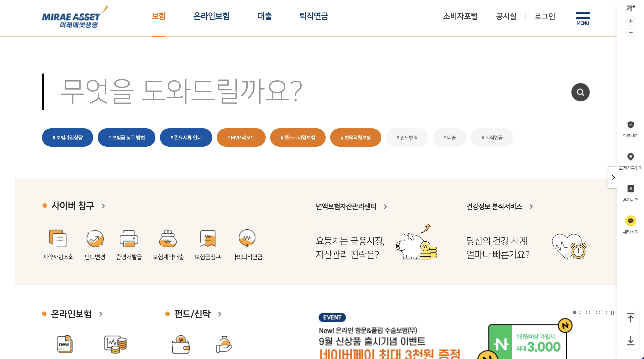Open the 계약사항조회 contract inquiry icon
644x359 pixels.
58,238
